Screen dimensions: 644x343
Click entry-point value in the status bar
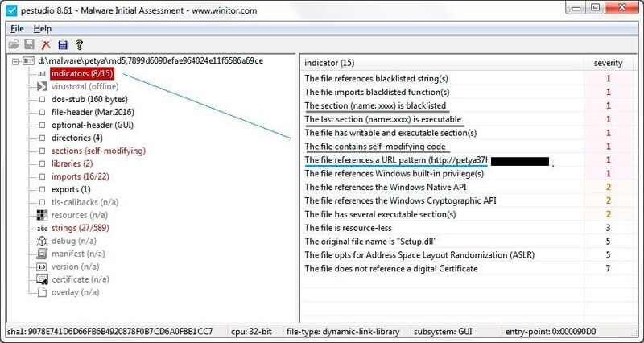[x=551, y=331]
